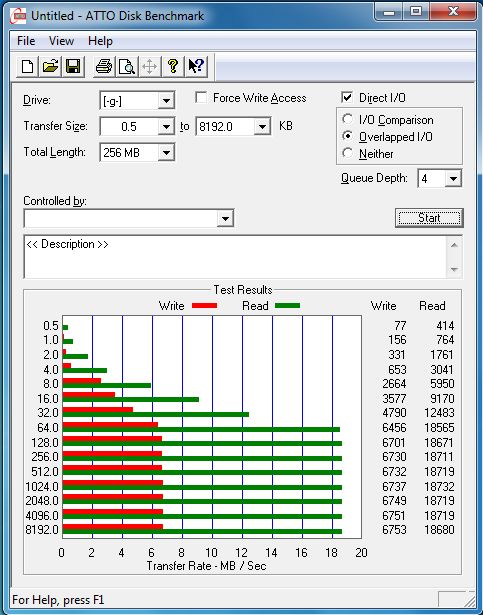
Task: Activate the context help arrow icon
Action: pyautogui.click(x=195, y=66)
